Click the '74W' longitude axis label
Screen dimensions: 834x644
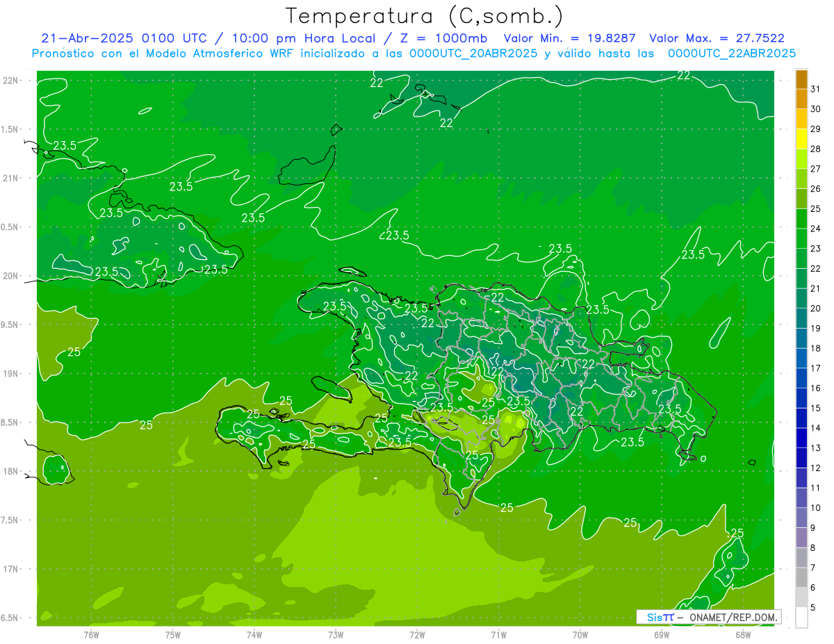point(254,634)
